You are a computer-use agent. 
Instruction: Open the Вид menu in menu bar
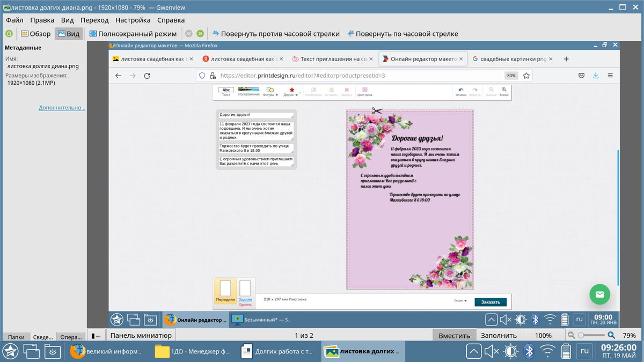pyautogui.click(x=67, y=20)
